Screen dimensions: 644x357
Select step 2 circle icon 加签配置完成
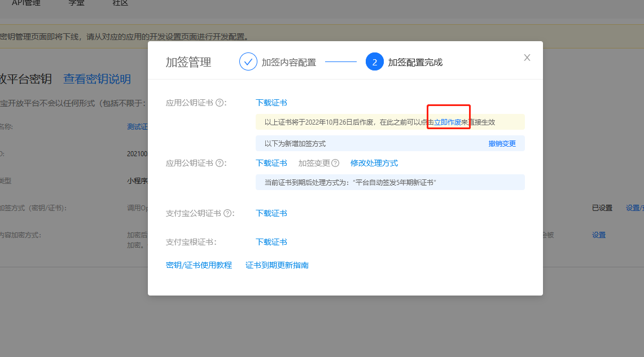375,61
